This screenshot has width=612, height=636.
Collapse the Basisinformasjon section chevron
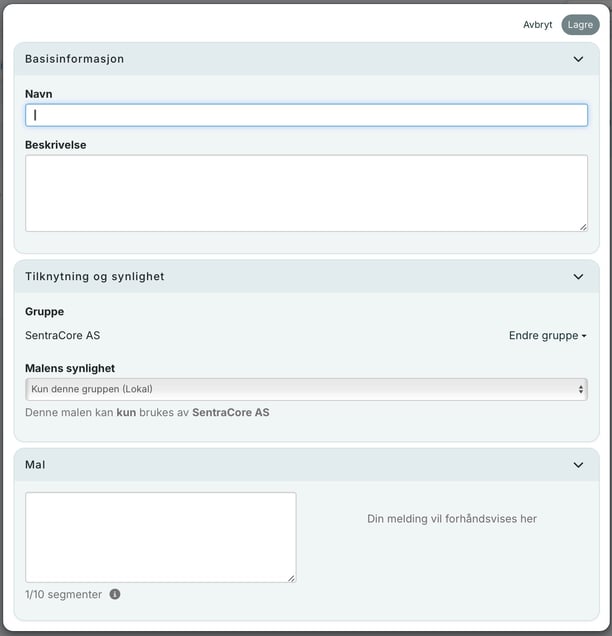click(x=578, y=59)
